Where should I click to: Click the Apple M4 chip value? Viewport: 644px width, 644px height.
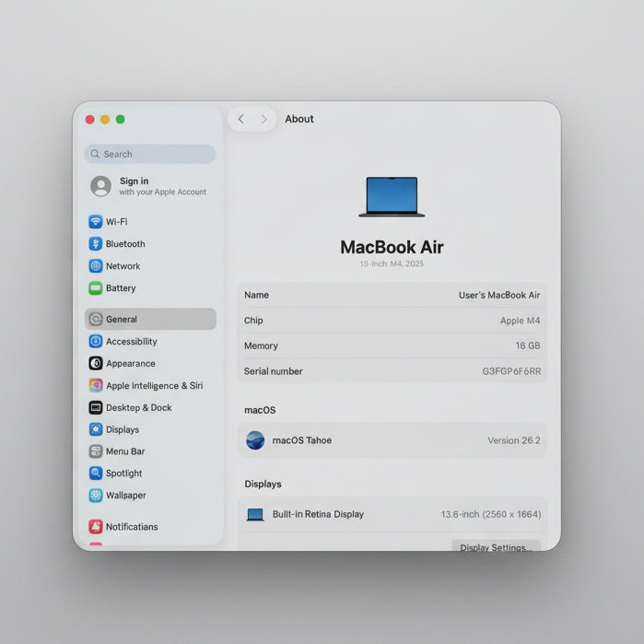tap(520, 321)
